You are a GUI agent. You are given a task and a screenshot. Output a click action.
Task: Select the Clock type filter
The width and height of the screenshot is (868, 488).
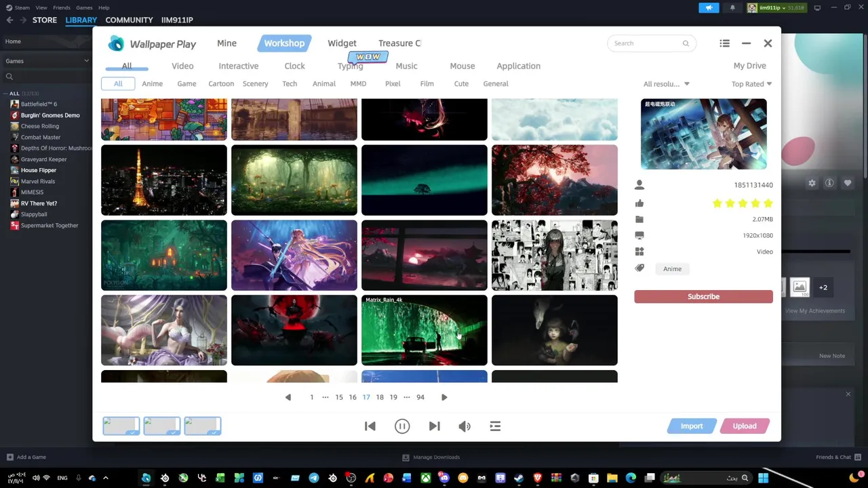click(x=294, y=66)
